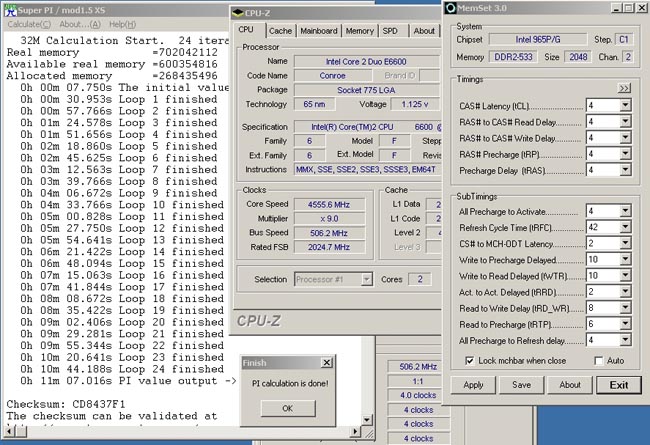Click the Cores count field in CPU-Z
650x445 pixels.
tap(420, 280)
